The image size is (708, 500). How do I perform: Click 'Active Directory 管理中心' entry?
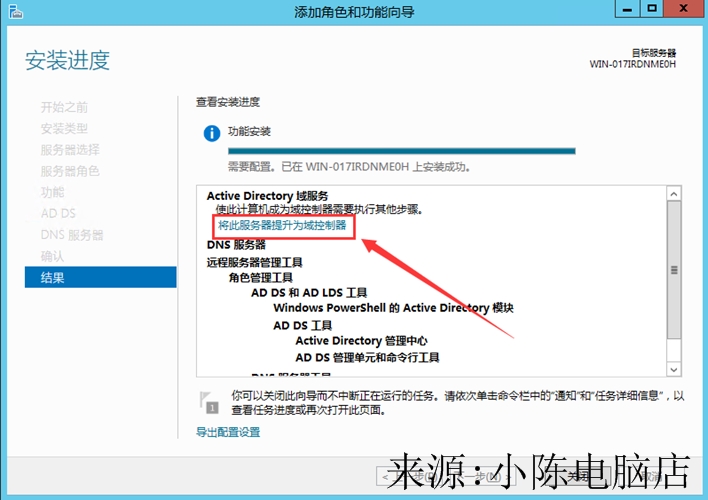click(x=361, y=341)
